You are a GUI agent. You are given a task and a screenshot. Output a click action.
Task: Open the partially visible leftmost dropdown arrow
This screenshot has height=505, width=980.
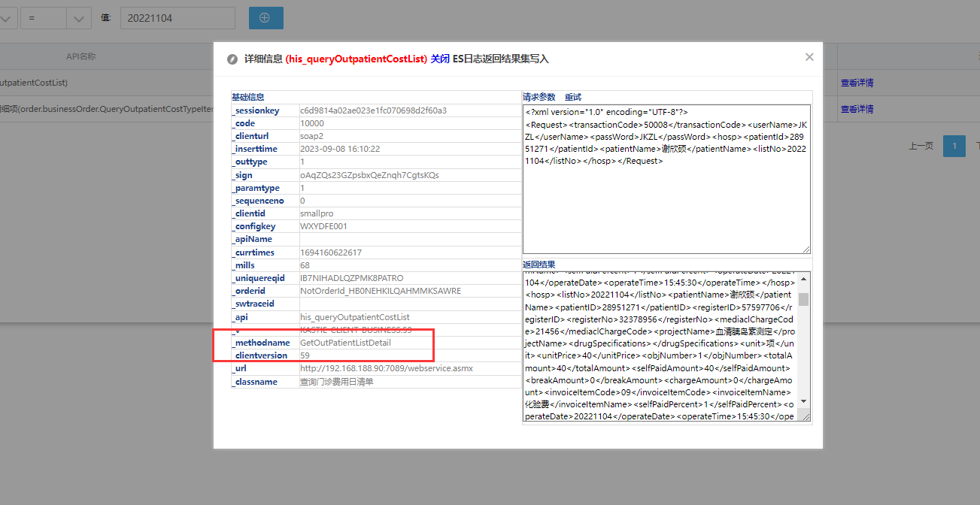(6, 18)
